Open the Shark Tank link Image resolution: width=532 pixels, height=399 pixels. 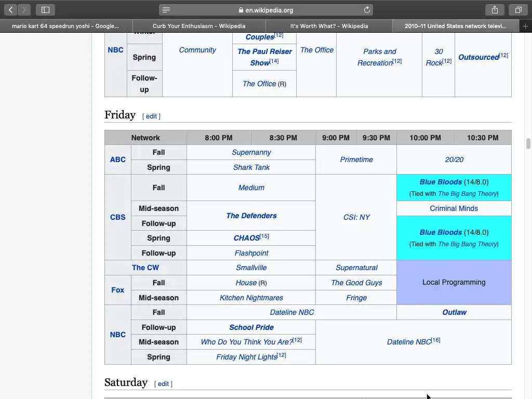click(251, 167)
